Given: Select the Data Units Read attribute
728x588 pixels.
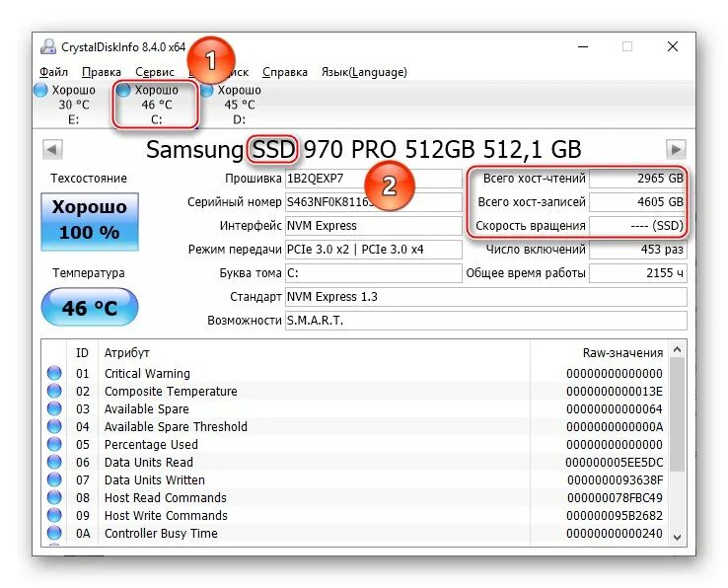Looking at the screenshot, I should tap(149, 462).
